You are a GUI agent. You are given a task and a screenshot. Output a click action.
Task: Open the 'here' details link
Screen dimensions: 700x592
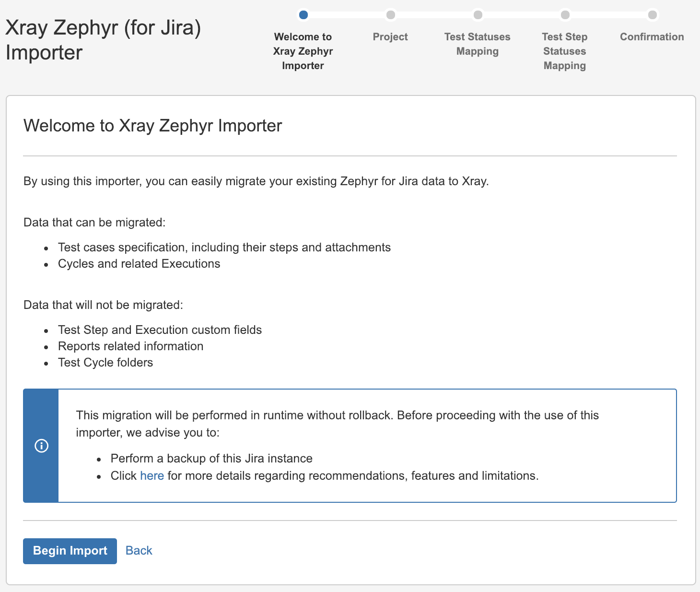tap(152, 475)
